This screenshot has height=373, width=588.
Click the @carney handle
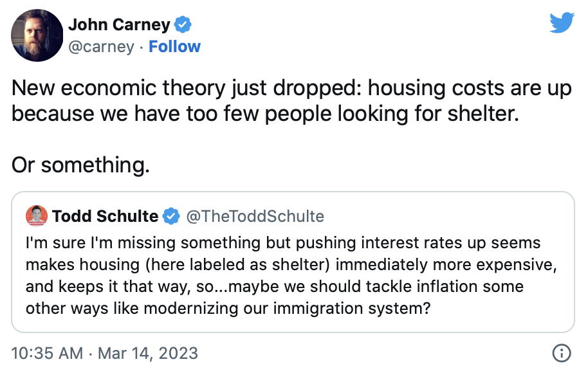[x=101, y=47]
